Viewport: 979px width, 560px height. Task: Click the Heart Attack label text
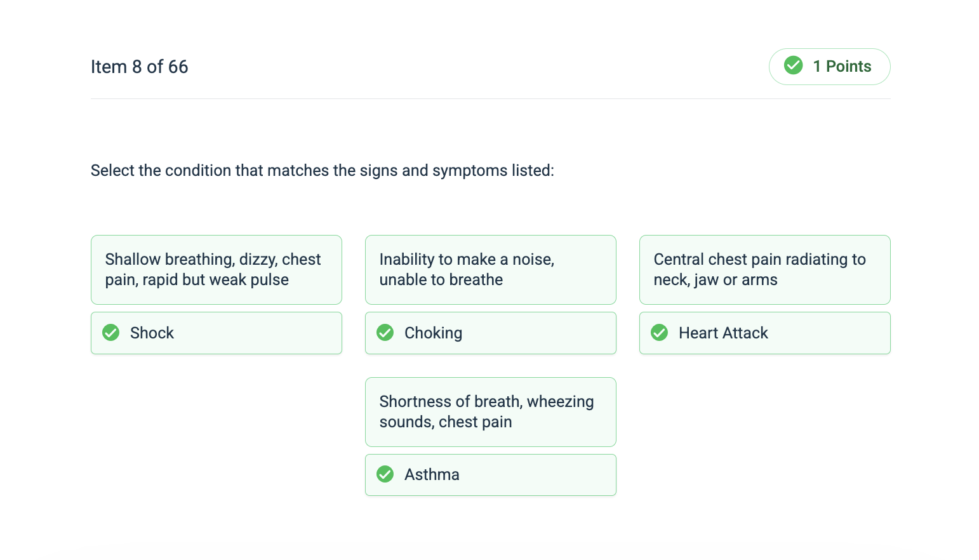point(723,333)
